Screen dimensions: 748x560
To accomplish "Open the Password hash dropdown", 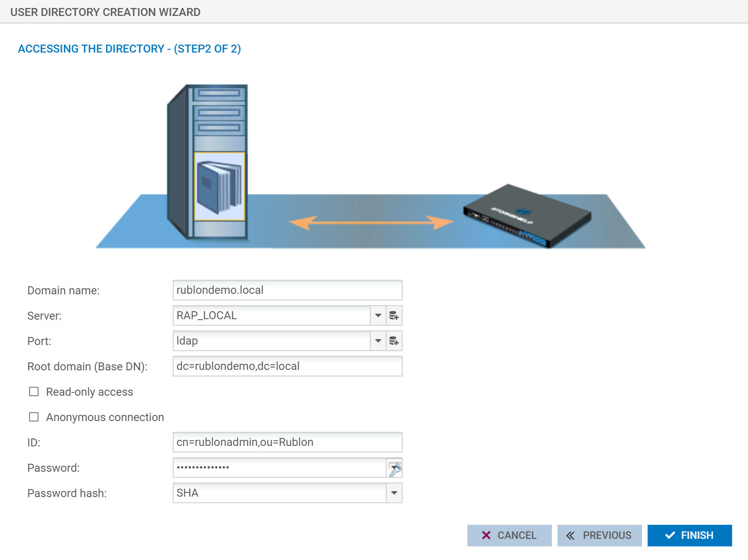I will (x=394, y=493).
